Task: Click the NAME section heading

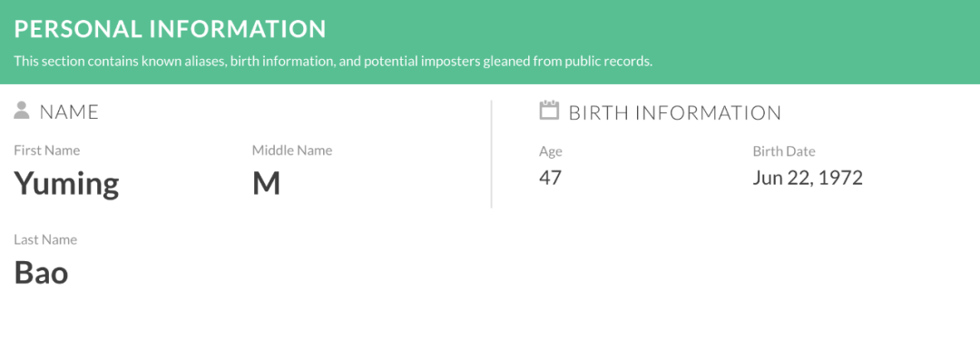Action: [x=69, y=112]
